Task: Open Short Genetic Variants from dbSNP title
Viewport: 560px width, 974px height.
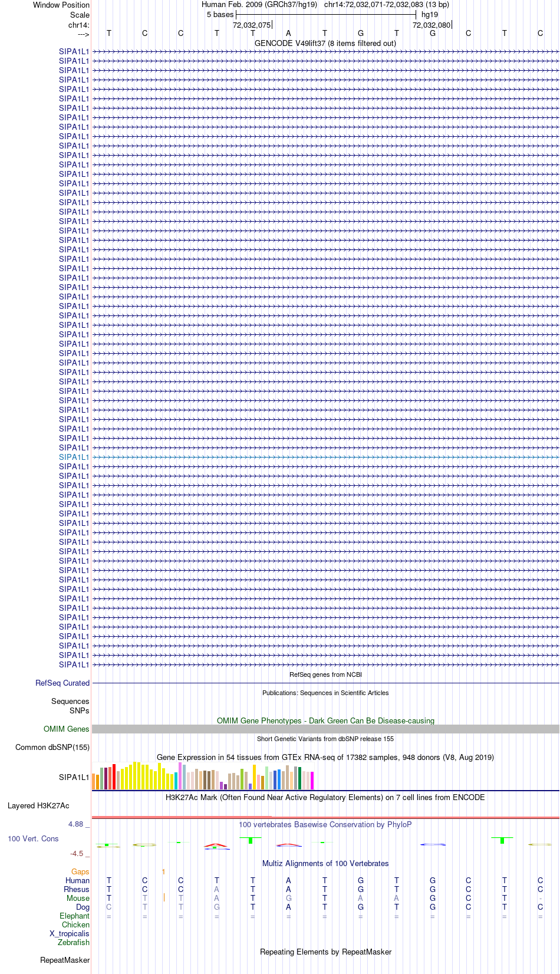Action: coord(325,739)
